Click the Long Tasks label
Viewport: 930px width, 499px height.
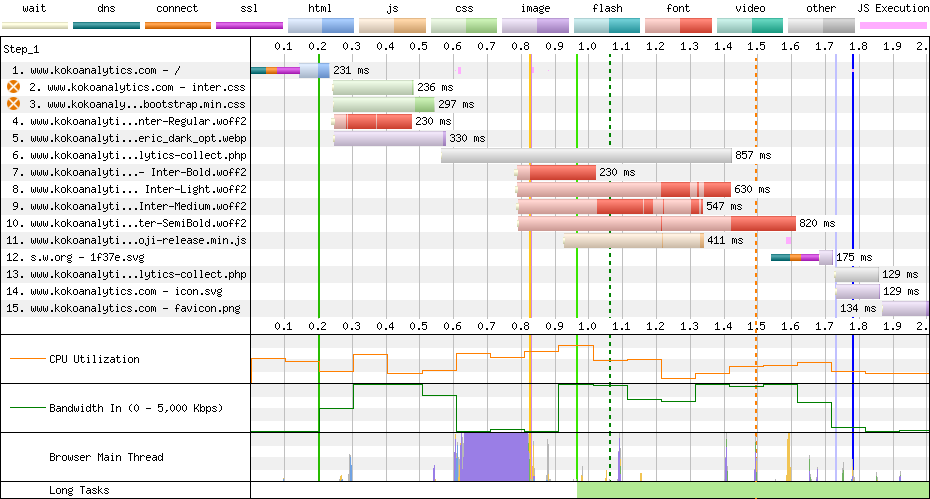click(79, 490)
